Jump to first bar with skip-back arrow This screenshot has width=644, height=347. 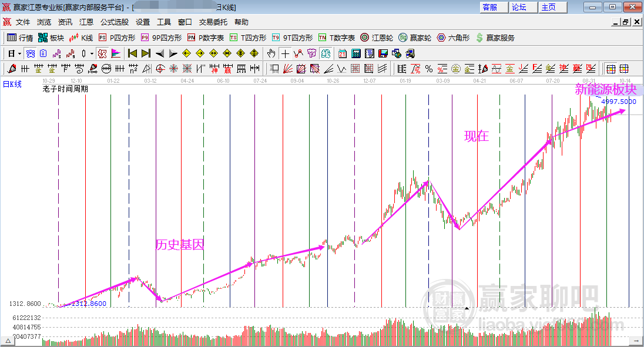(x=132, y=53)
